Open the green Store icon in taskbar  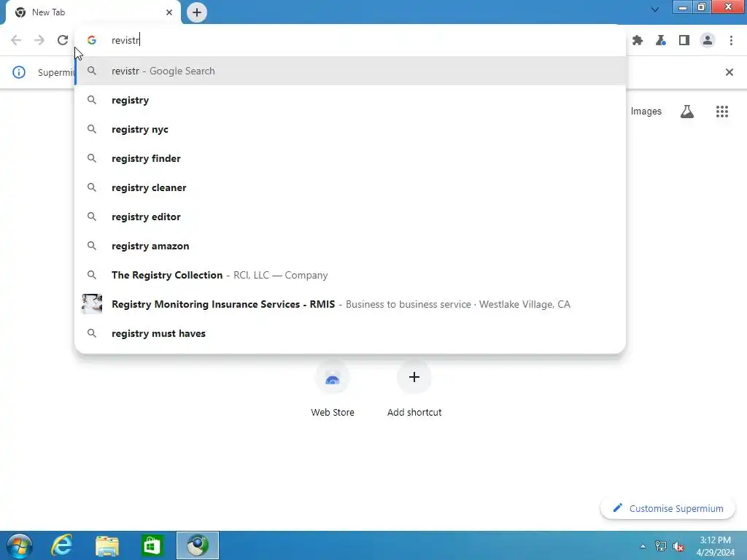point(152,545)
